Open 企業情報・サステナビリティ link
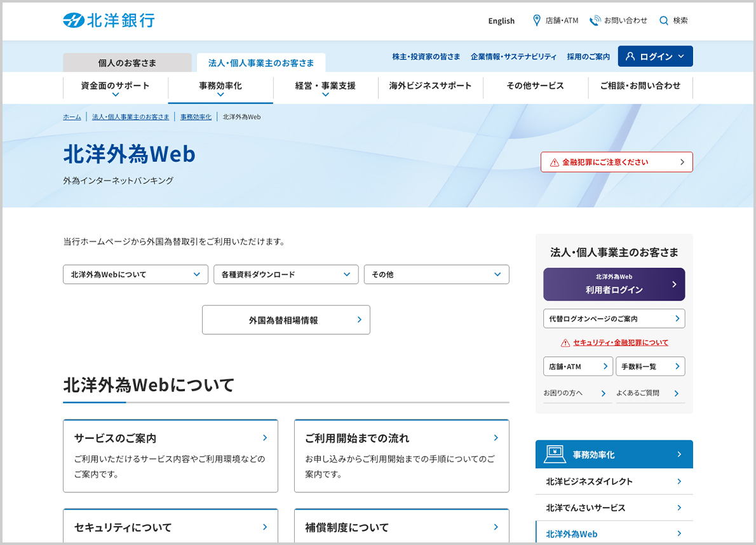The height and width of the screenshot is (545, 756). 513,57
